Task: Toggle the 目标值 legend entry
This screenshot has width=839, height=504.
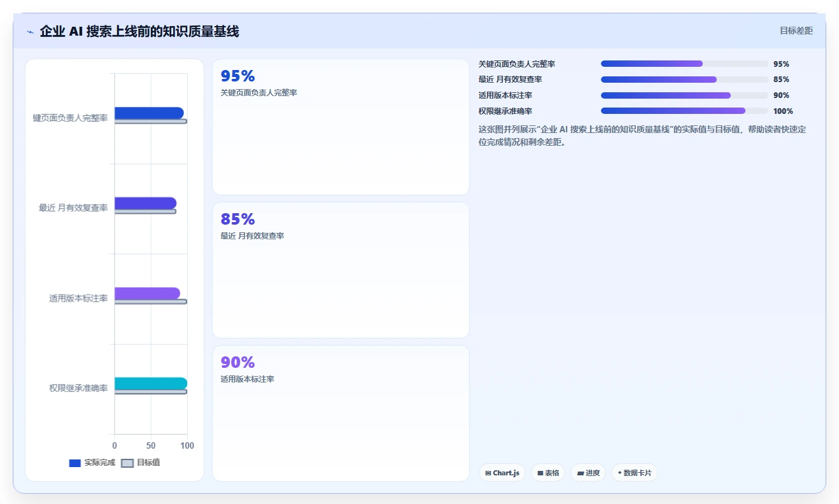Action: pyautogui.click(x=141, y=463)
